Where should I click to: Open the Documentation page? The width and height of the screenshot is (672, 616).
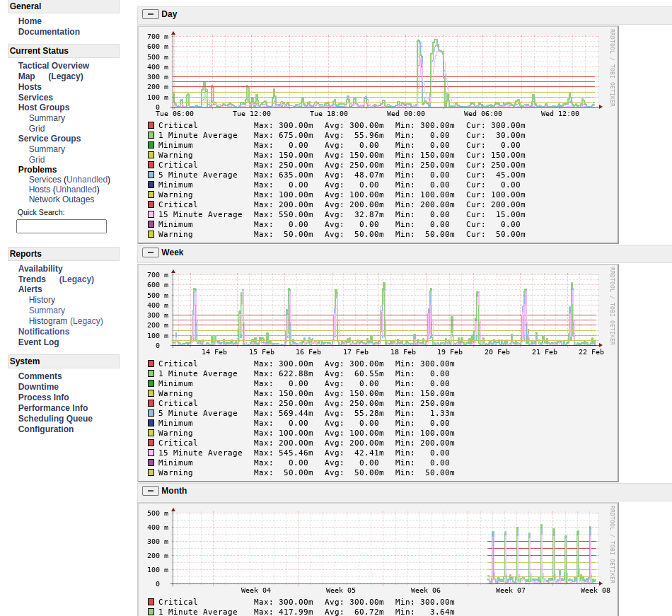49,31
